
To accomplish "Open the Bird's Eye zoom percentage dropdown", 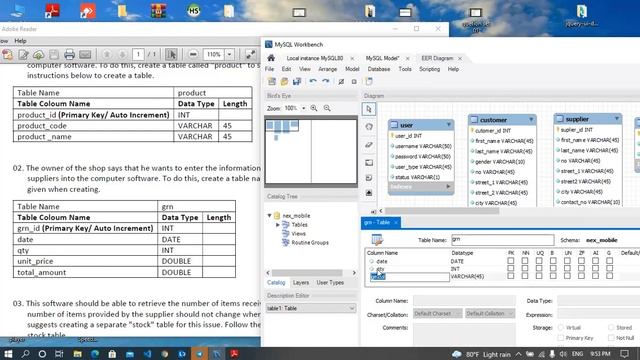I will [303, 108].
